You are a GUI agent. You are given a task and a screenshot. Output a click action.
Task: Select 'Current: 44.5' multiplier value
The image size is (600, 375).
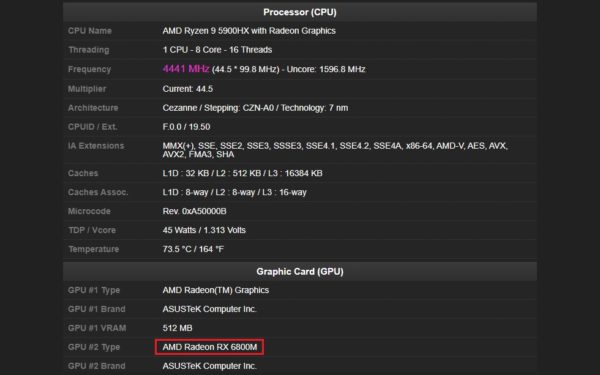point(188,89)
